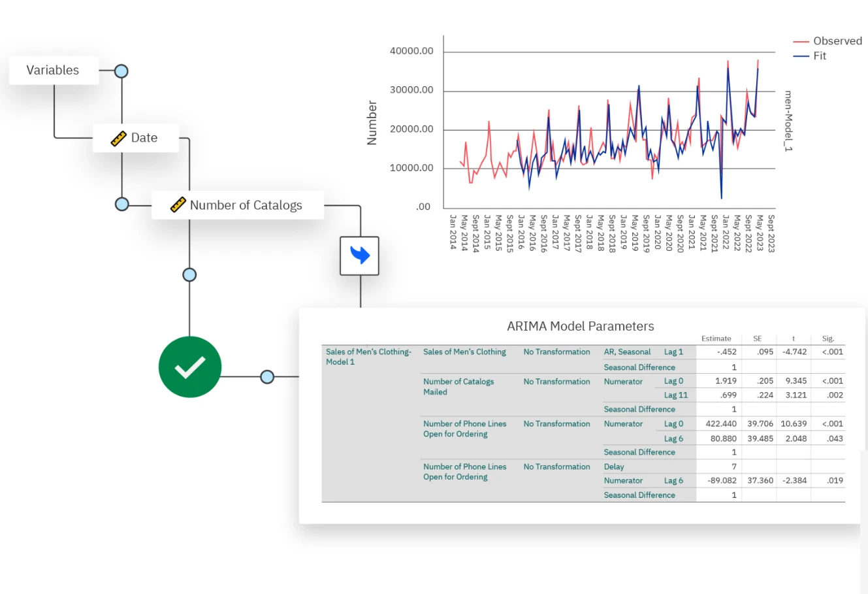Click the estimate value -89.082

722,480
